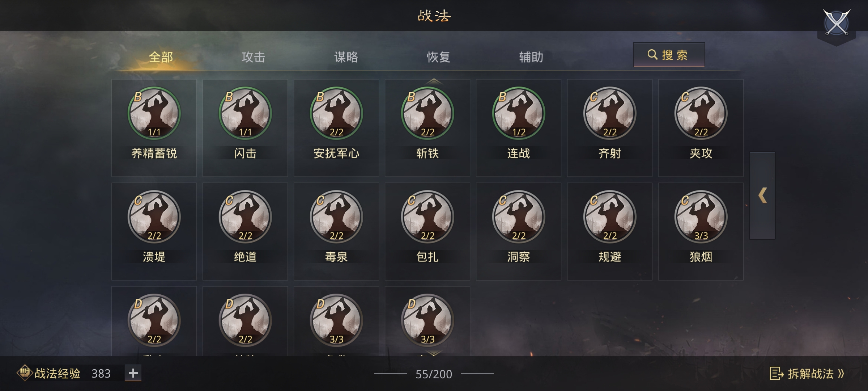Select the 闪击 tactic icon
868x391 pixels.
245,113
